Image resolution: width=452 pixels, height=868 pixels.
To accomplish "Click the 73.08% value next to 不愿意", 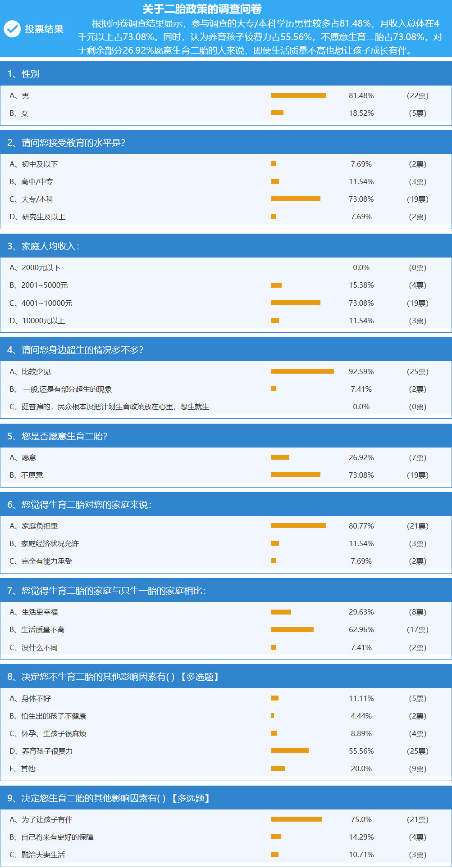I will (x=361, y=475).
